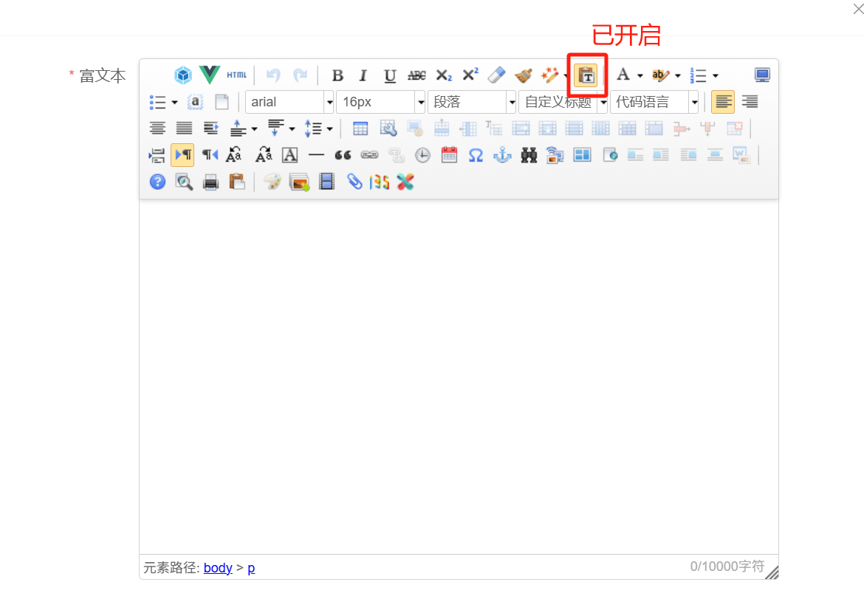Insert a special character (Omega icon)

[476, 155]
